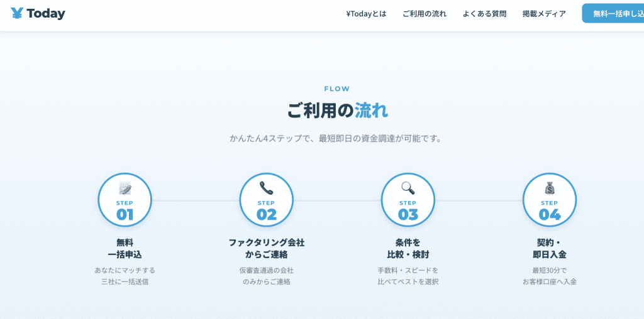The width and height of the screenshot is (644, 319).
Task: Click the Today brand name text
Action: point(46,14)
